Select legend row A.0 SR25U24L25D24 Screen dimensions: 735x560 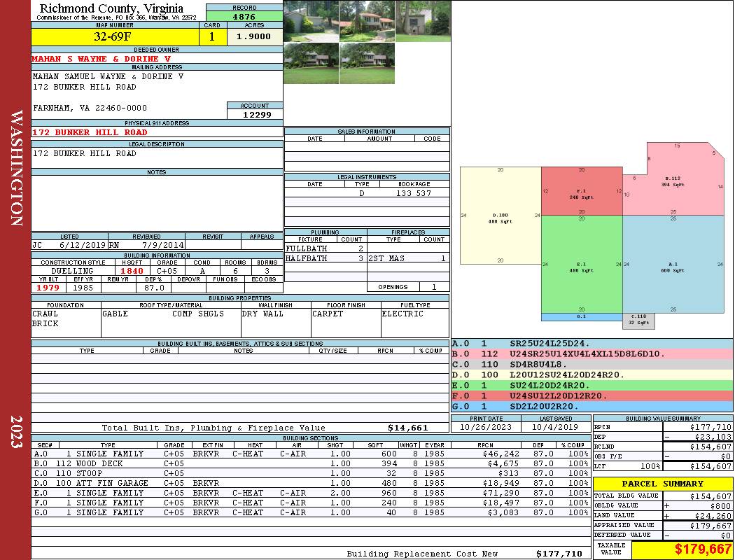tap(592, 344)
